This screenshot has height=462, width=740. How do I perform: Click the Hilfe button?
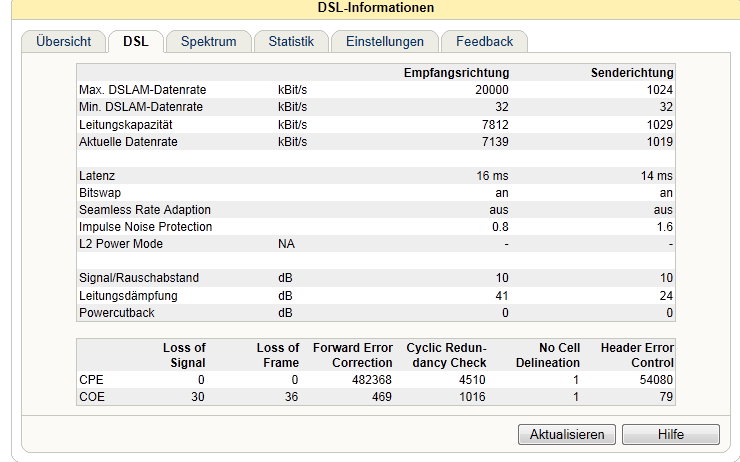pyautogui.click(x=671, y=434)
